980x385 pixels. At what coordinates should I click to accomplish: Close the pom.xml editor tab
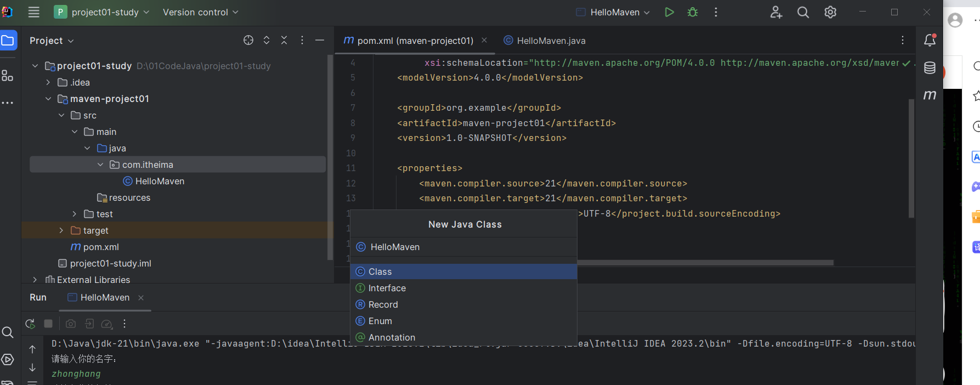tap(484, 40)
